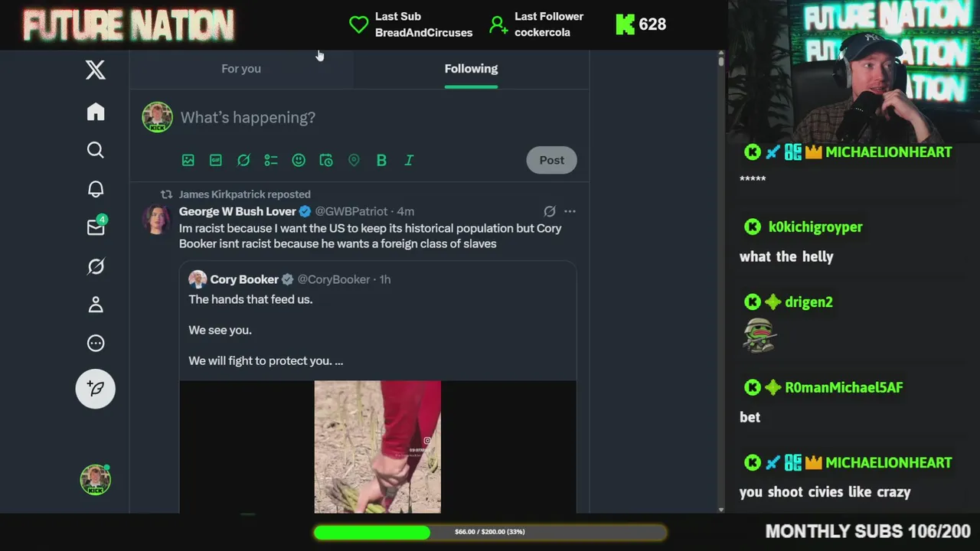Toggle bold formatting in composer
Viewport: 980px width, 551px height.
click(381, 160)
